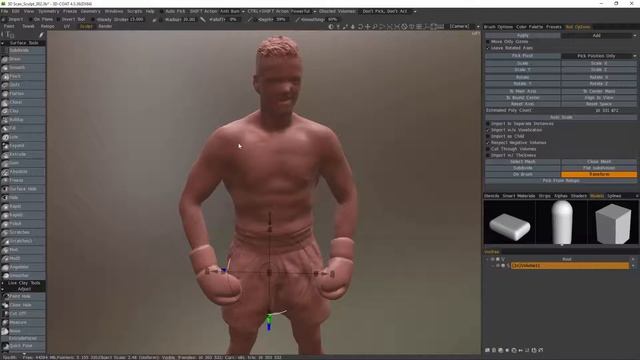Select the Buildup sculpt tool

[x=23, y=120]
